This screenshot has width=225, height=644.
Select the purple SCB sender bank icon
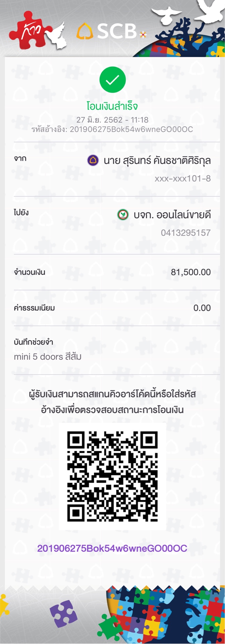93,160
